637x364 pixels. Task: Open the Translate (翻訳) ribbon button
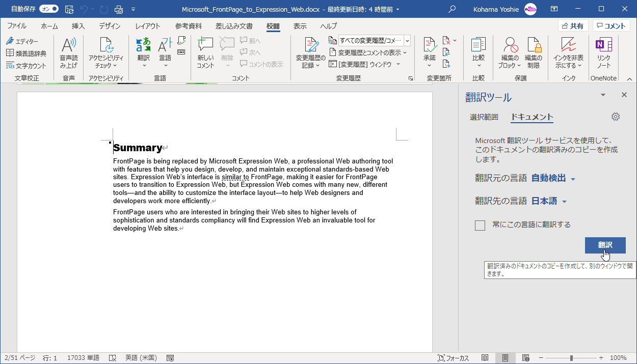pos(144,53)
